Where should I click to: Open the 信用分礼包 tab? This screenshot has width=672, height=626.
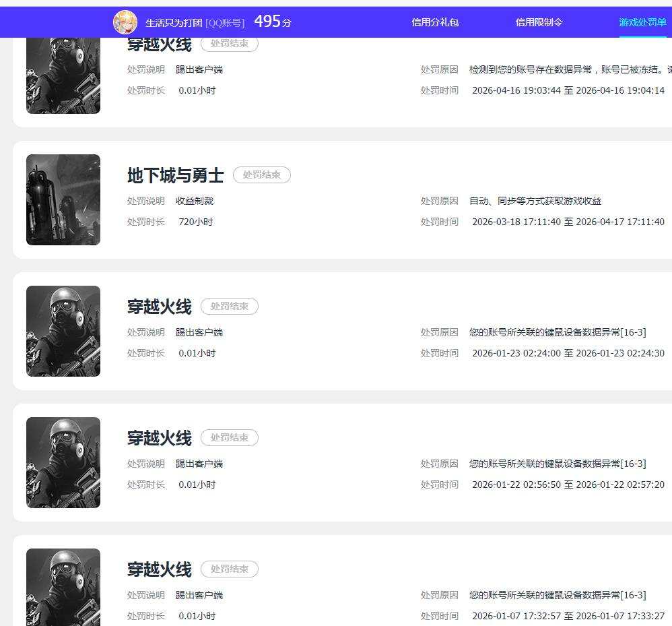435,22
